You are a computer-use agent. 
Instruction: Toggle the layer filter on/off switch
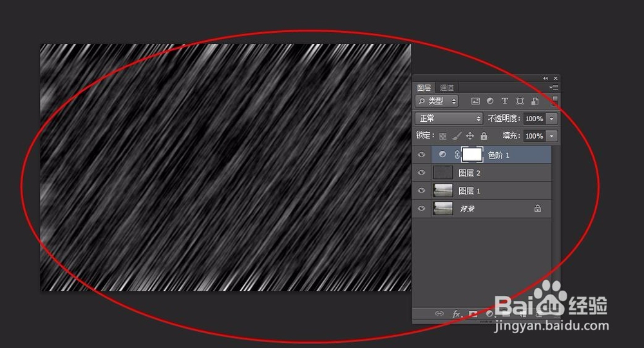click(555, 101)
